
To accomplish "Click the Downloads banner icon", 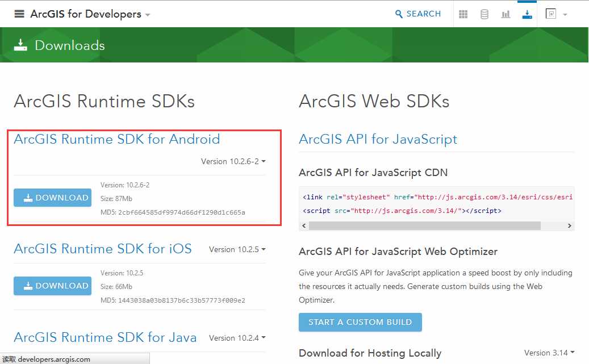I will click(20, 45).
